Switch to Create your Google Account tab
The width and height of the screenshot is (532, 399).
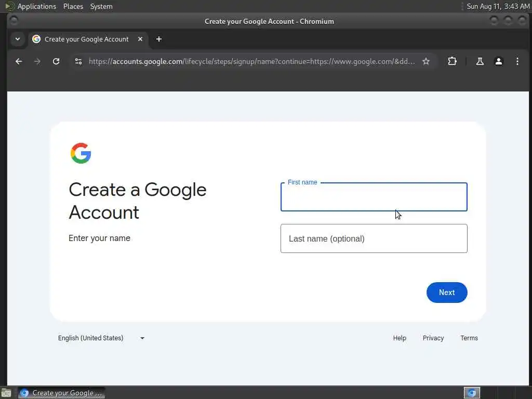87,39
